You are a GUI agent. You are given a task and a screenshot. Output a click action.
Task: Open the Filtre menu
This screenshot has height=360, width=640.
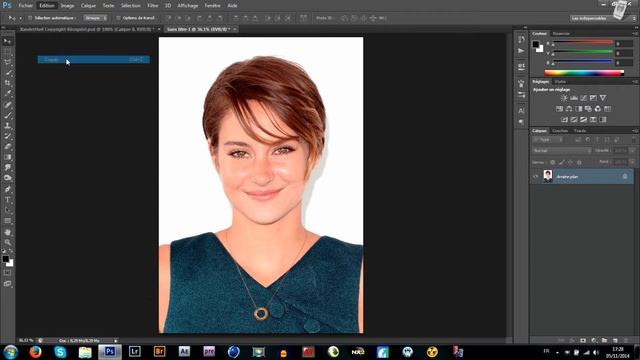point(153,6)
